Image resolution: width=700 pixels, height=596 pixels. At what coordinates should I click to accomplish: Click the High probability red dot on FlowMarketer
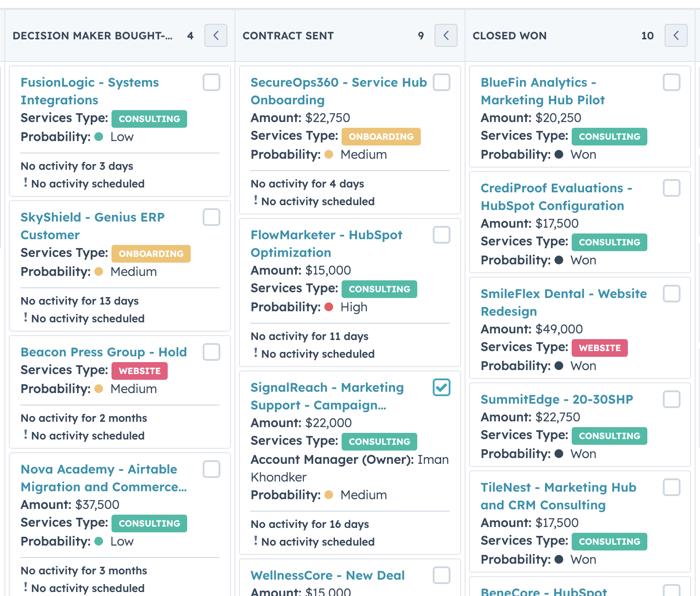point(329,307)
